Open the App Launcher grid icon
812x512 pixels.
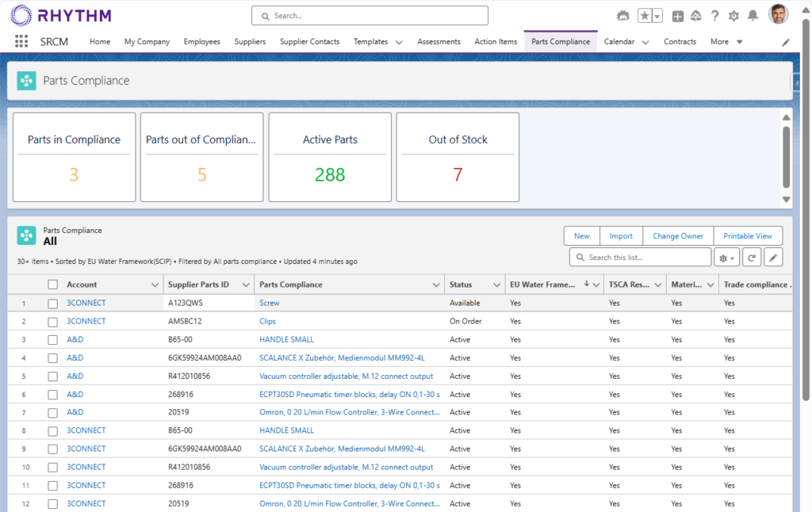pyautogui.click(x=21, y=42)
